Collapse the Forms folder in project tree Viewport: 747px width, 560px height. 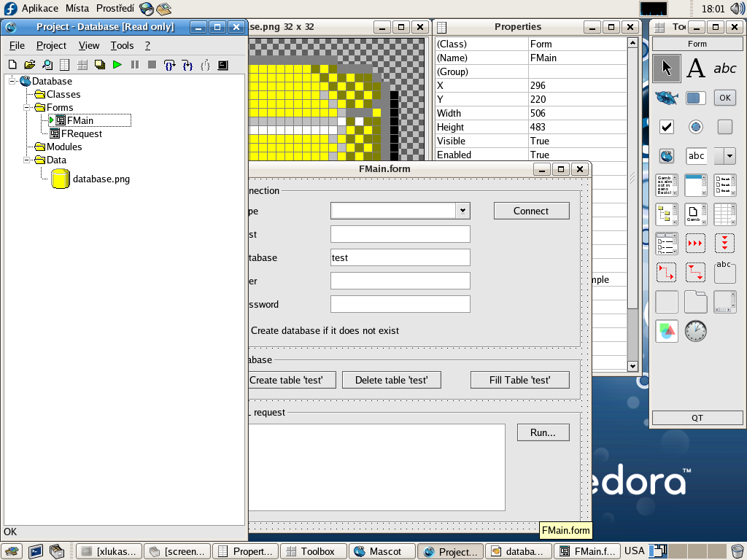[x=26, y=107]
